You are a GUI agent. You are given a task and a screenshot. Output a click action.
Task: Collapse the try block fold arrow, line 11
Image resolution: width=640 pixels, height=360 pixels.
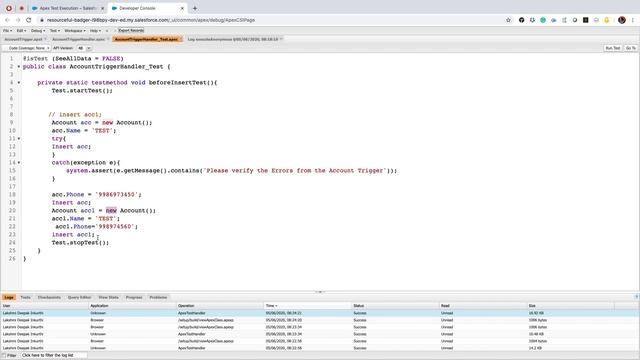tap(19, 138)
